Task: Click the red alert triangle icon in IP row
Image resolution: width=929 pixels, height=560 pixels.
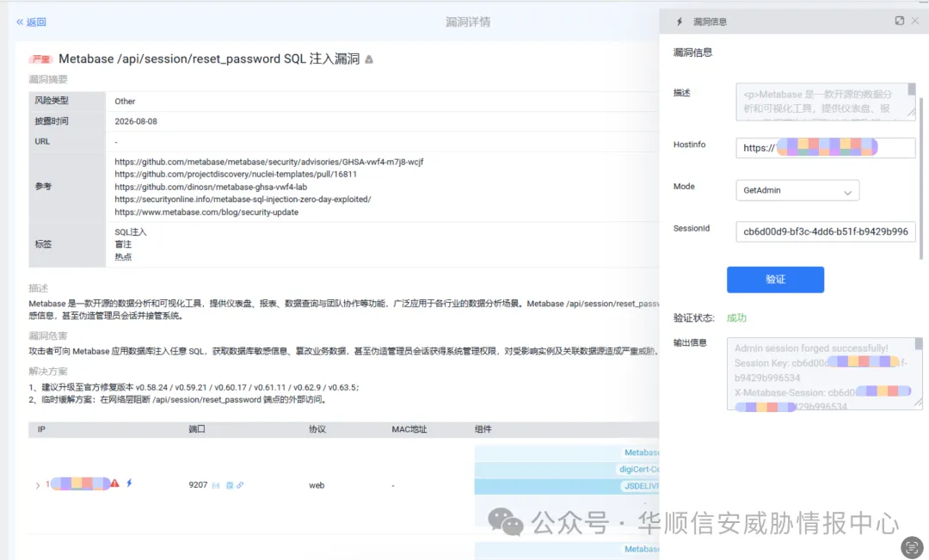Action: click(115, 483)
